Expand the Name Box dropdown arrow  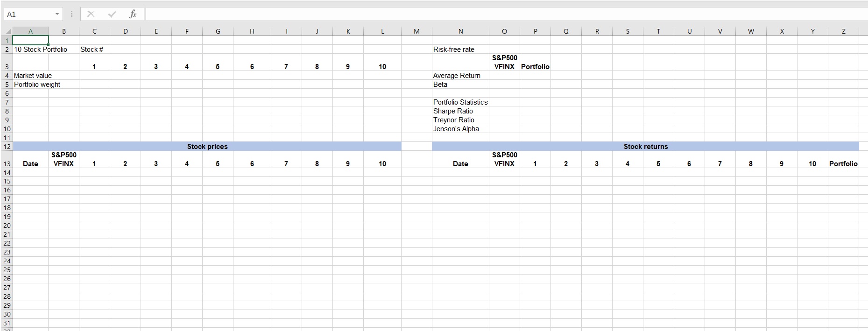tap(57, 14)
